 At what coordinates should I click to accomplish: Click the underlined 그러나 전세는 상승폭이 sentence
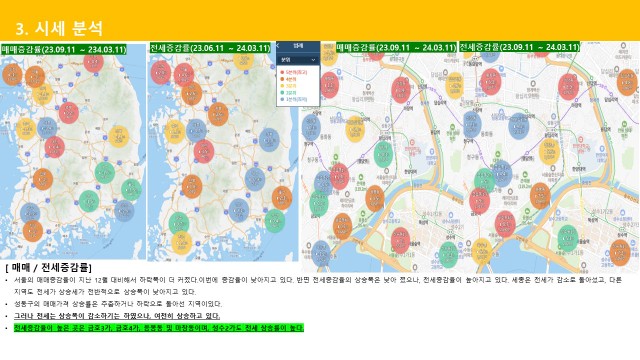coord(117,316)
